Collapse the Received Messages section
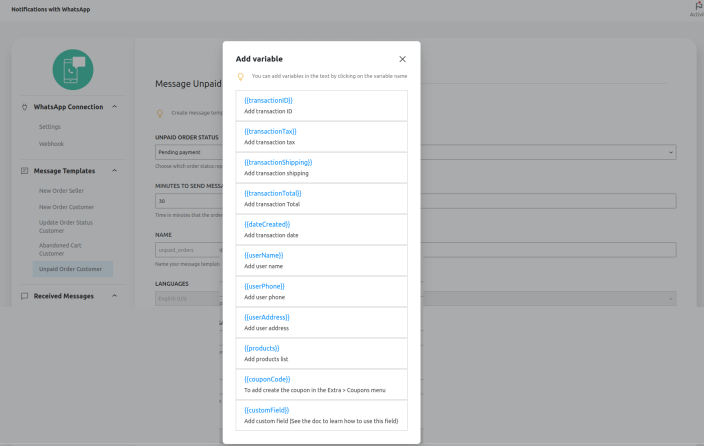This screenshot has height=446, width=704. [114, 296]
